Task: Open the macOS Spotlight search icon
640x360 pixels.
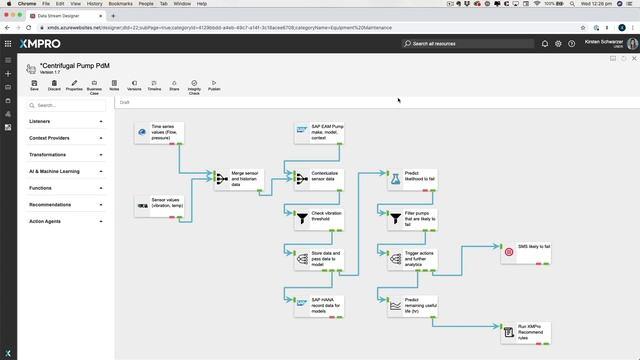Action: pyautogui.click(x=572, y=4)
